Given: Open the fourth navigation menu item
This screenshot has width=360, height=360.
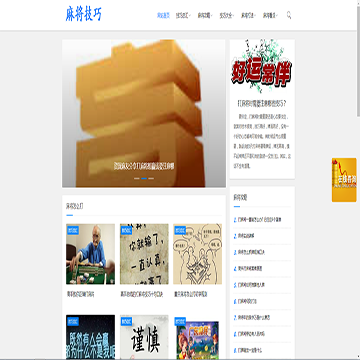Looking at the screenshot, I should [225, 15].
